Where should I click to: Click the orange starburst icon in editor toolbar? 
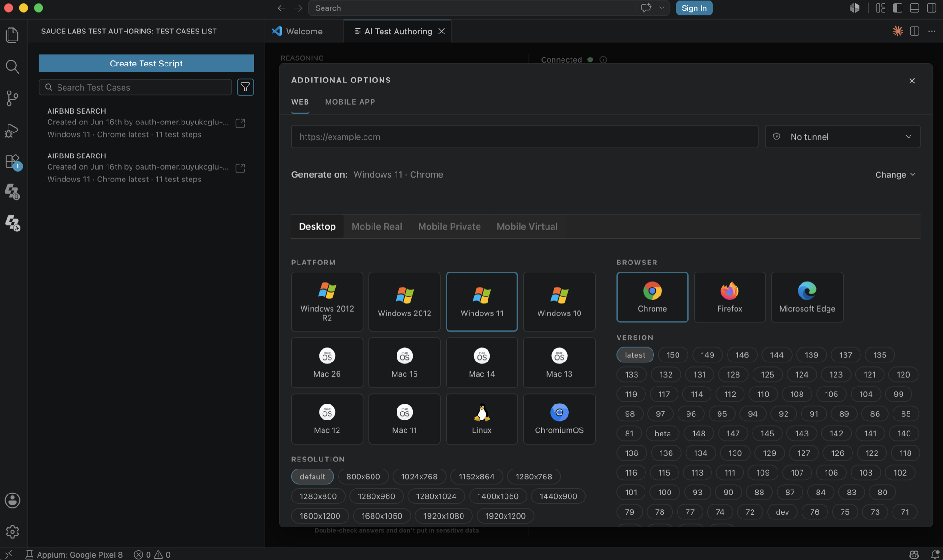tap(898, 31)
